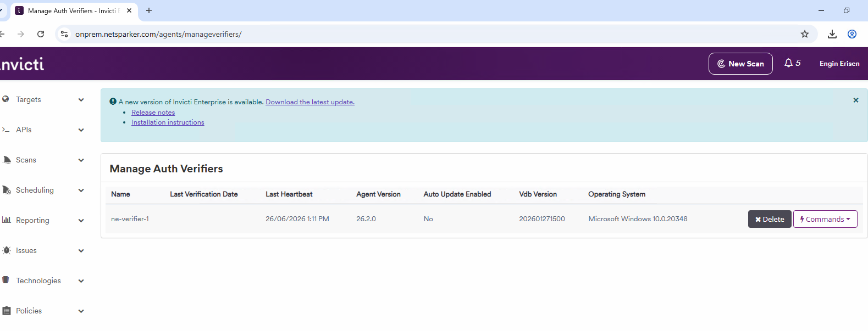Screen dimensions: 868x331
Task: Expand the Policies menu chevron
Action: (x=81, y=311)
